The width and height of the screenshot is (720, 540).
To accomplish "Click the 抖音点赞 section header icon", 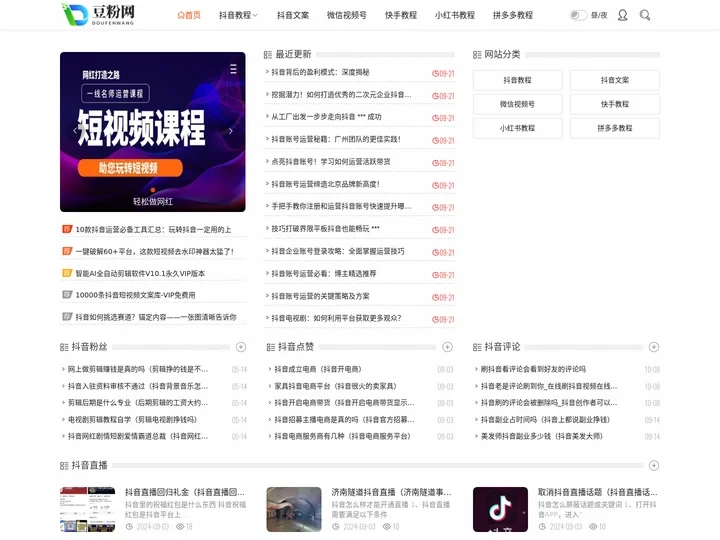I will click(x=271, y=347).
